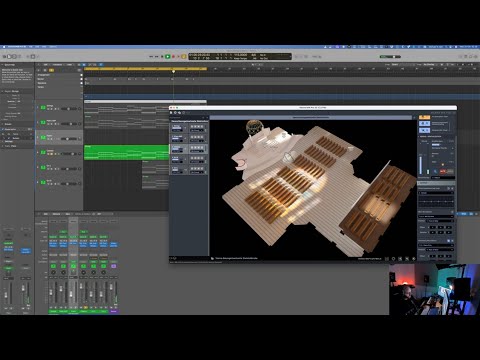The width and height of the screenshot is (480, 360).
Task: Click the upper blue mode button in MIR panel
Action: tap(424, 124)
